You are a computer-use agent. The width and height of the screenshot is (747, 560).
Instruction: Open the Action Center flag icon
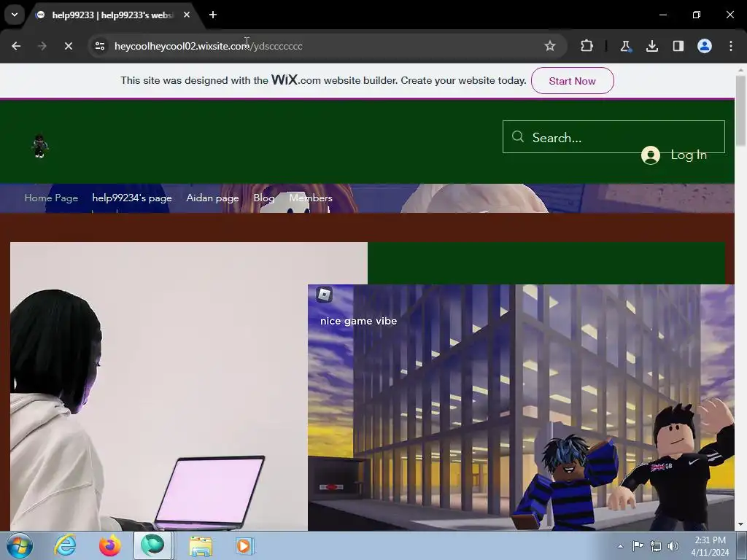click(x=638, y=545)
